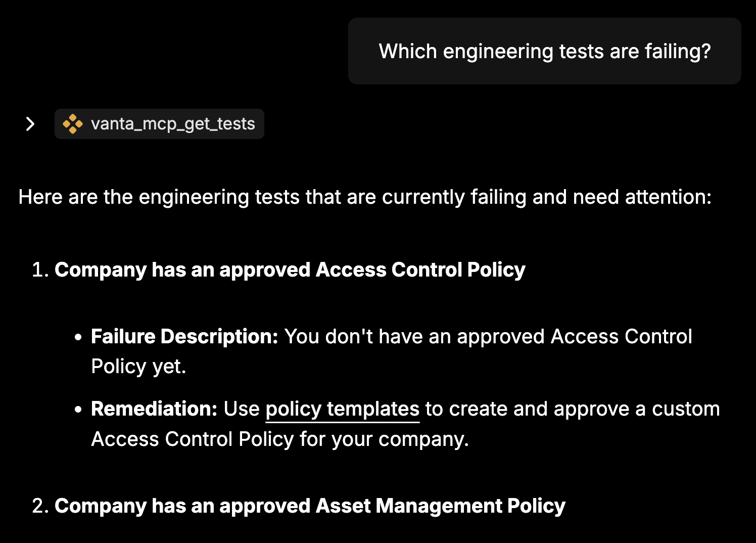Click the orange Vanta MCP tool icon

[x=73, y=124]
